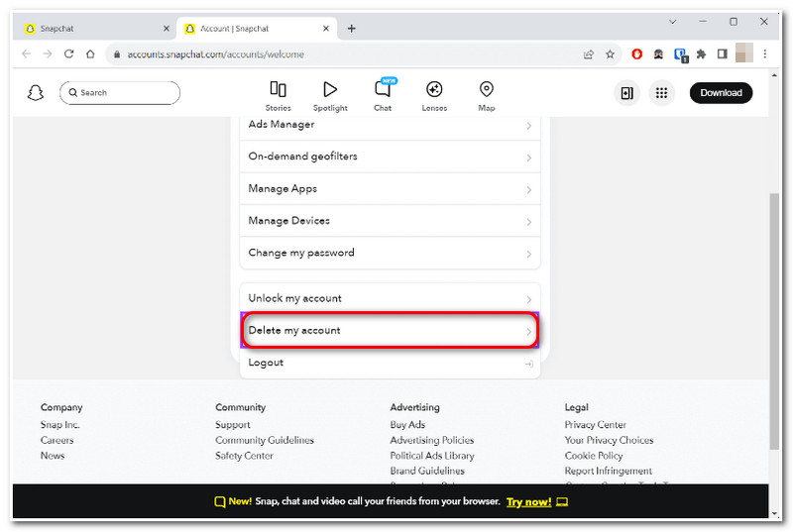Viewport: 793px width, 532px height.
Task: Open the Stories section icon
Action: click(x=278, y=89)
